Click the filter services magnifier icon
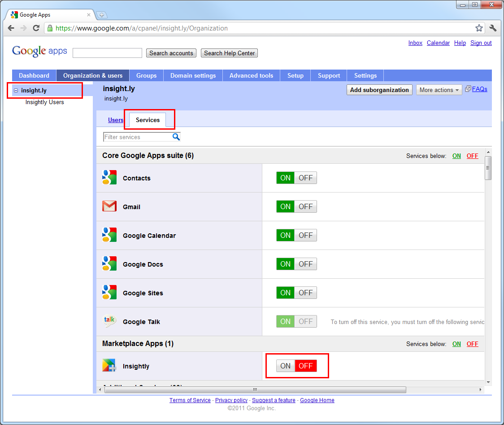504x425 pixels. (176, 137)
